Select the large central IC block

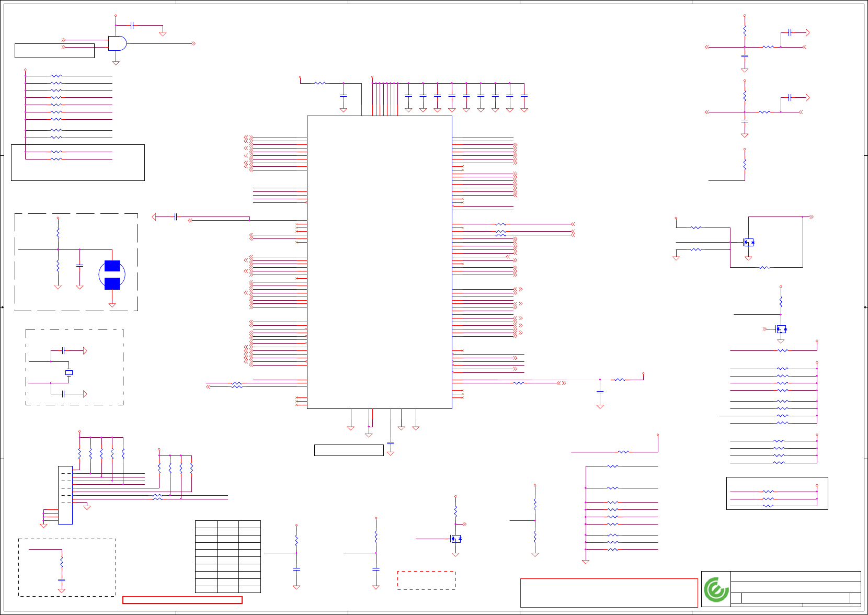point(380,262)
